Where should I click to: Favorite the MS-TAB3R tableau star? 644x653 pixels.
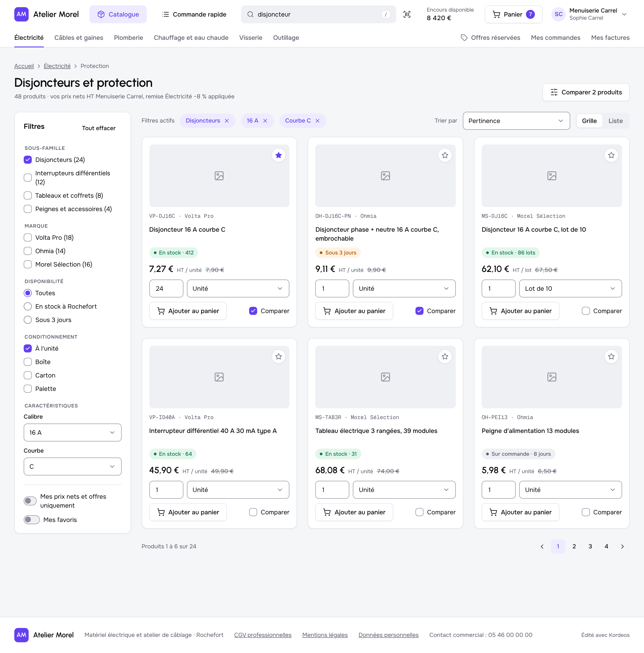445,357
